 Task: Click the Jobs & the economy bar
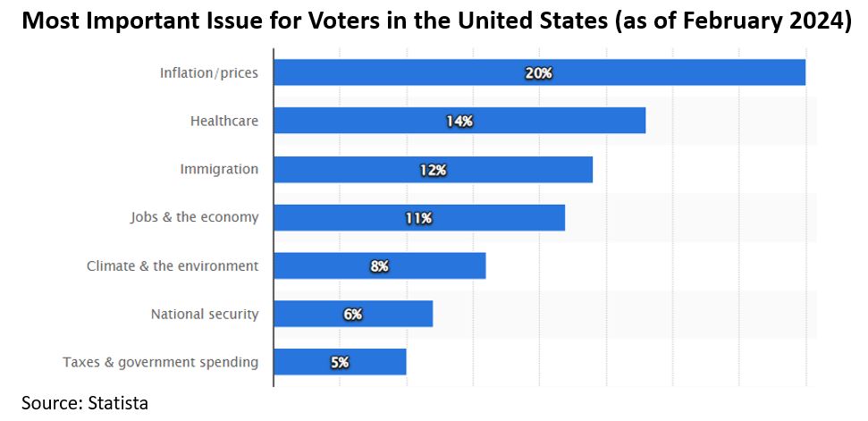click(419, 217)
